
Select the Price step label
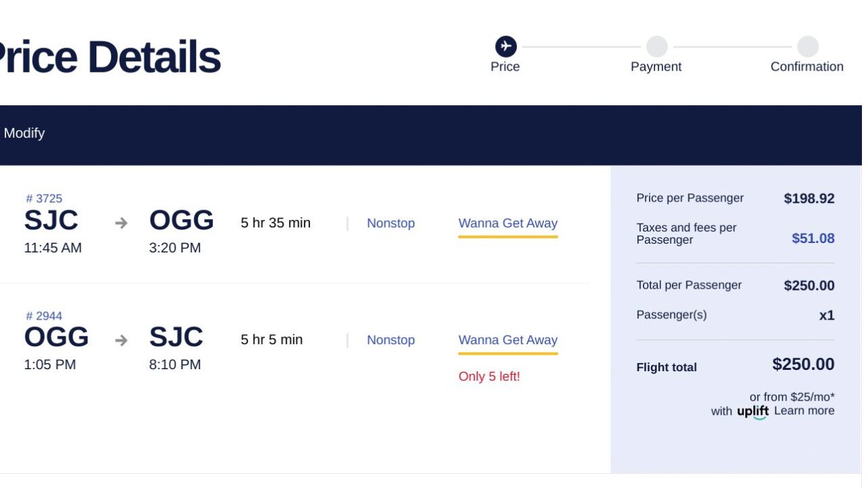(505, 67)
